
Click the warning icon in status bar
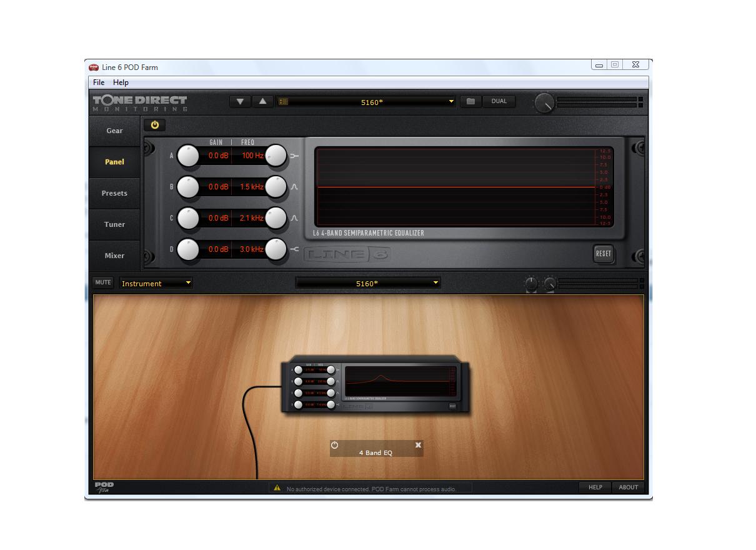point(277,488)
